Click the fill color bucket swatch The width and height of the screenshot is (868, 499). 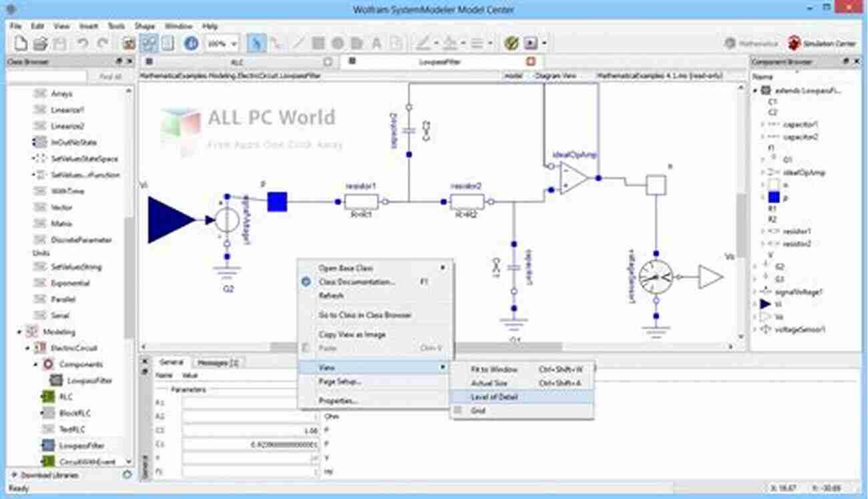[x=450, y=44]
